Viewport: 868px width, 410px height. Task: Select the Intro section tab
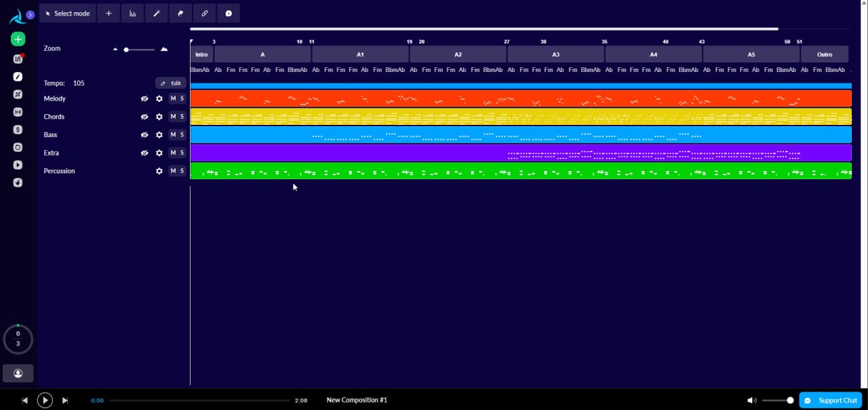pyautogui.click(x=201, y=54)
